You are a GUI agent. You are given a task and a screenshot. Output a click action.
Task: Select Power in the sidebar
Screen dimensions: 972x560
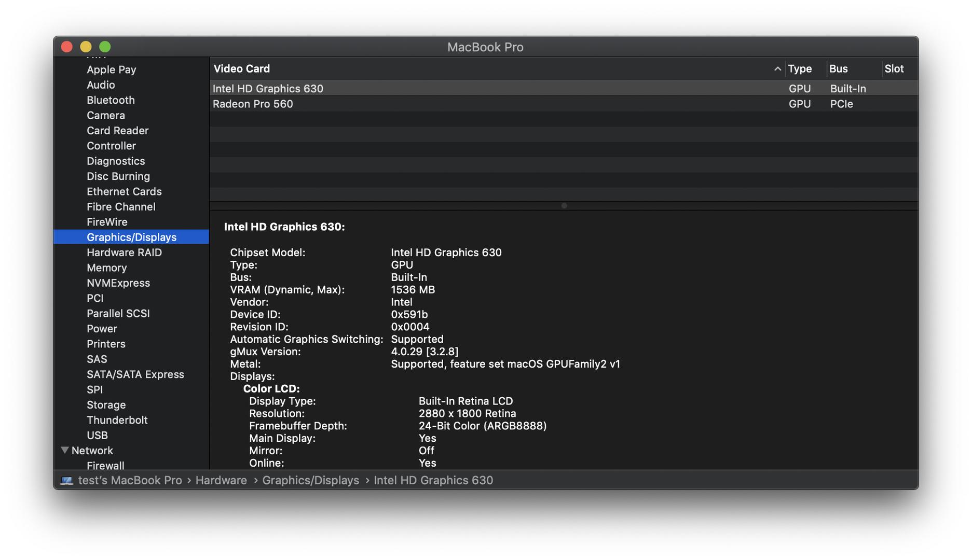click(x=102, y=329)
